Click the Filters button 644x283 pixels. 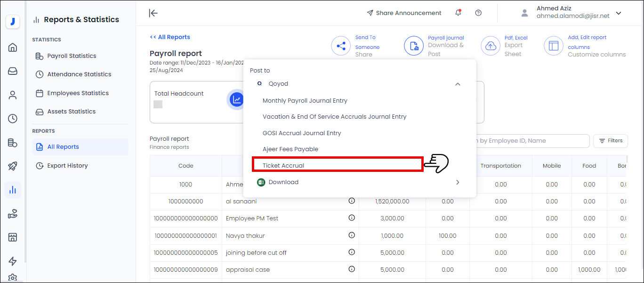point(610,141)
